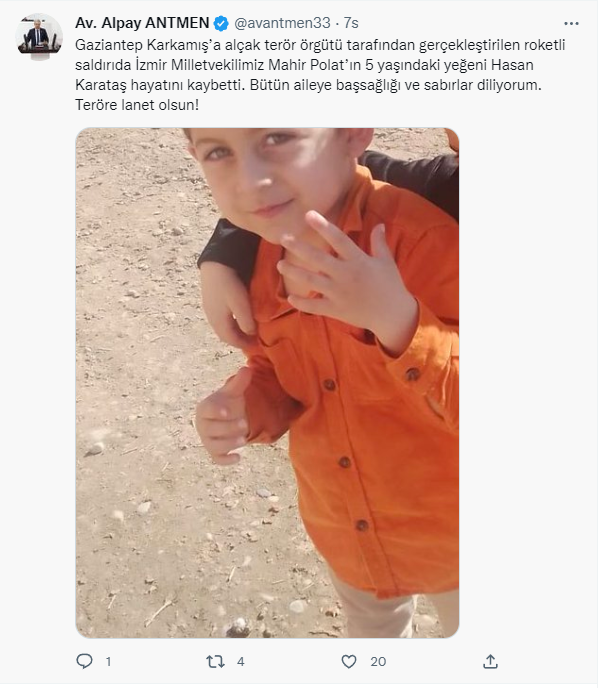Screen dimensions: 607x688
Task: Click the like count number 20
Action: point(378,661)
